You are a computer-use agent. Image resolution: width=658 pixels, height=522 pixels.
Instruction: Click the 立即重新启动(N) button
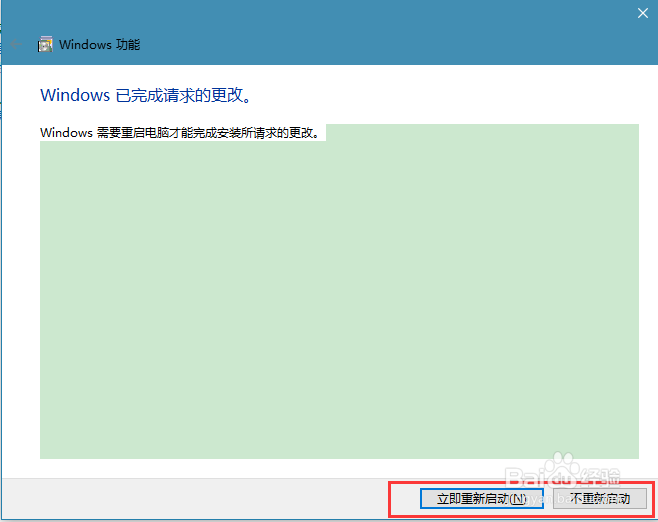coord(482,499)
